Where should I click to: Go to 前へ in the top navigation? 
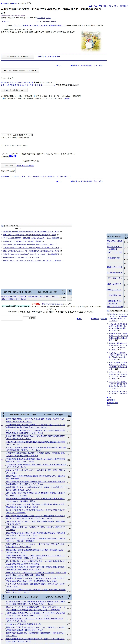[x=116, y=6]
